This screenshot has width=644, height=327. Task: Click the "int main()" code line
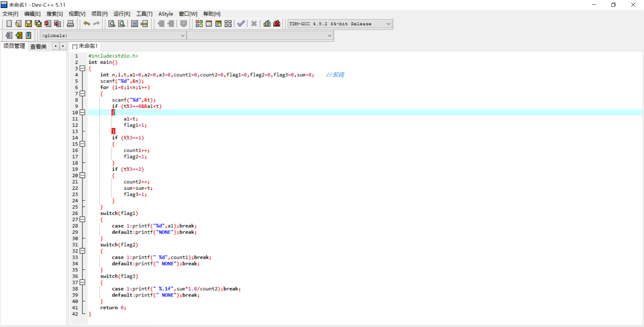(103, 62)
